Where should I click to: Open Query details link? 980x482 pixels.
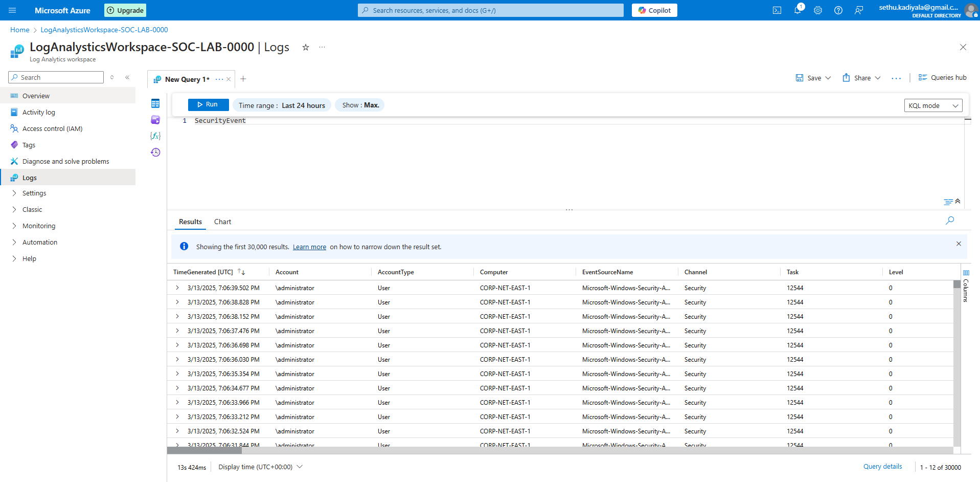coord(882,467)
